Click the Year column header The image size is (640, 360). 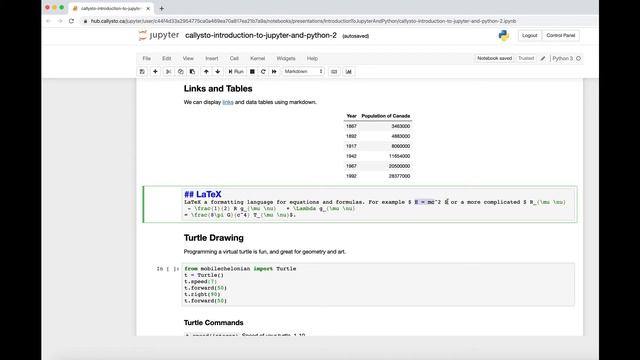point(351,116)
